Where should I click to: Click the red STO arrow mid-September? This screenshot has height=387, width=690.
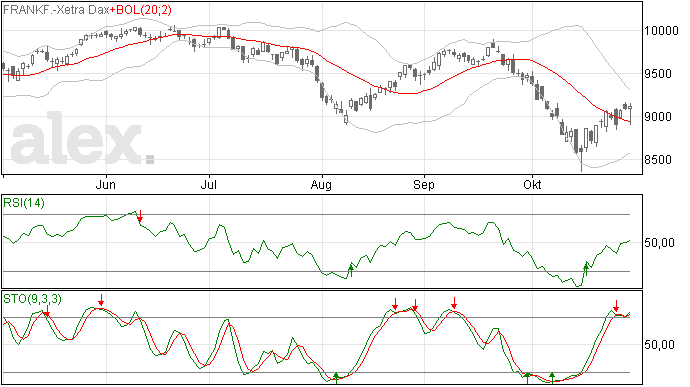pyautogui.click(x=454, y=303)
